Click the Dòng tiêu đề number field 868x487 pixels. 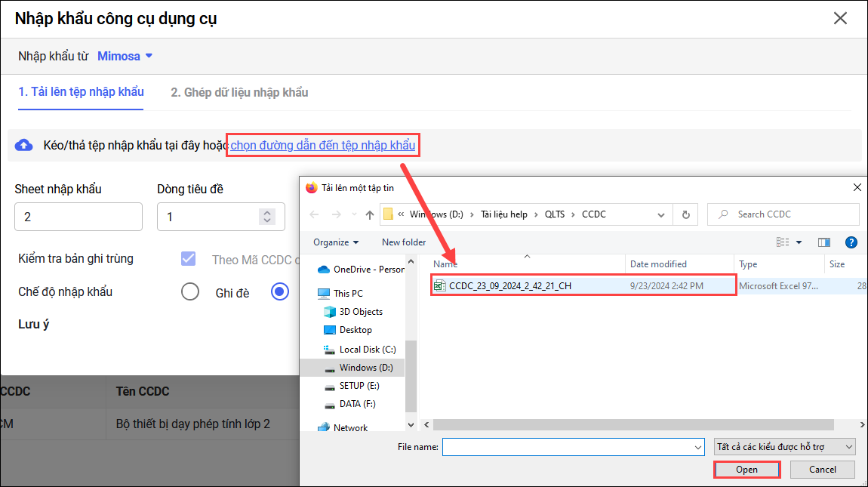coord(221,217)
